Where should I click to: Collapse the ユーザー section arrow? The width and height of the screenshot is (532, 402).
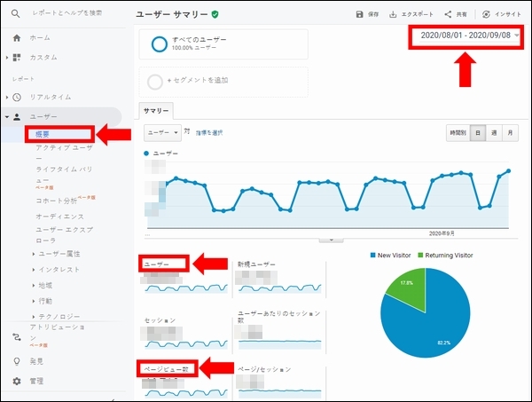[x=7, y=117]
